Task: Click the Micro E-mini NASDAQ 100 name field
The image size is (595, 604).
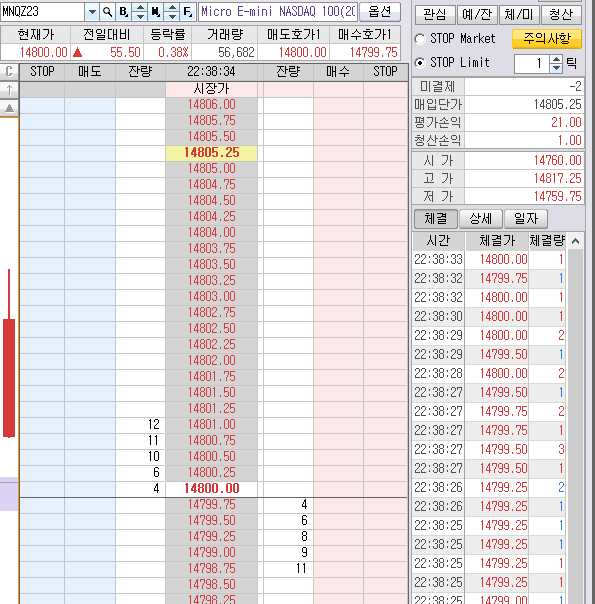Action: point(278,12)
